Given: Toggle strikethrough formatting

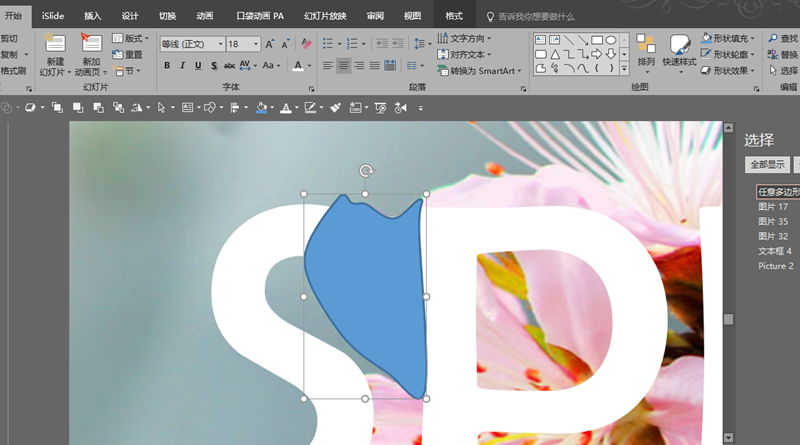Looking at the screenshot, I should (230, 65).
